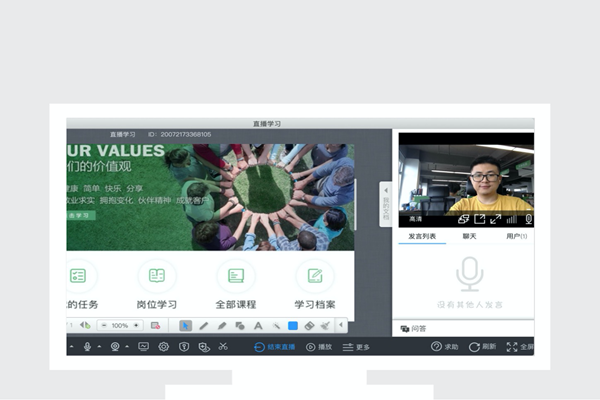The width and height of the screenshot is (600, 400).
Task: Toggle the webcam in bottom bar
Action: click(x=116, y=347)
